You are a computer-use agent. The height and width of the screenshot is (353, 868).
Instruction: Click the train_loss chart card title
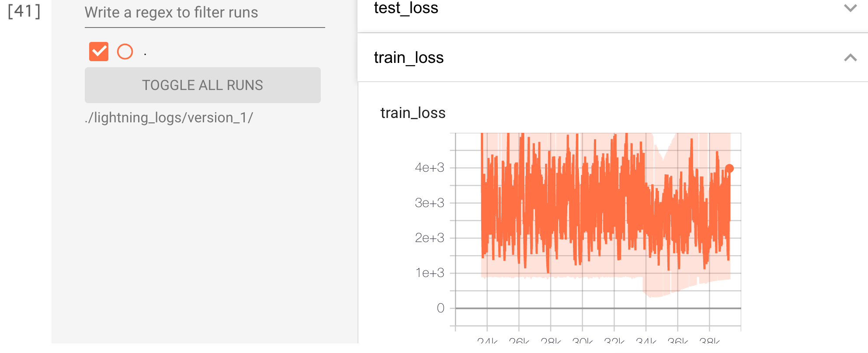(413, 113)
